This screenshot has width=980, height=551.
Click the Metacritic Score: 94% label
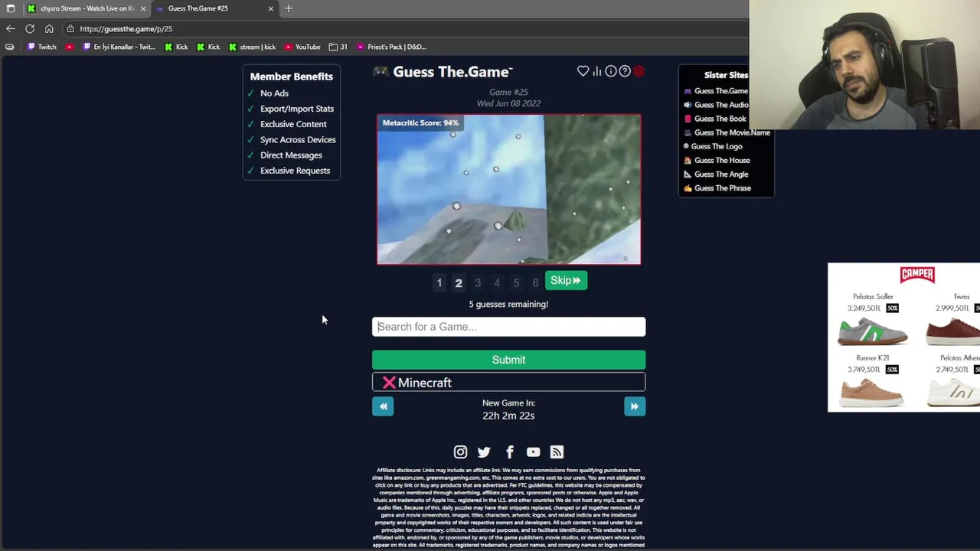(420, 123)
